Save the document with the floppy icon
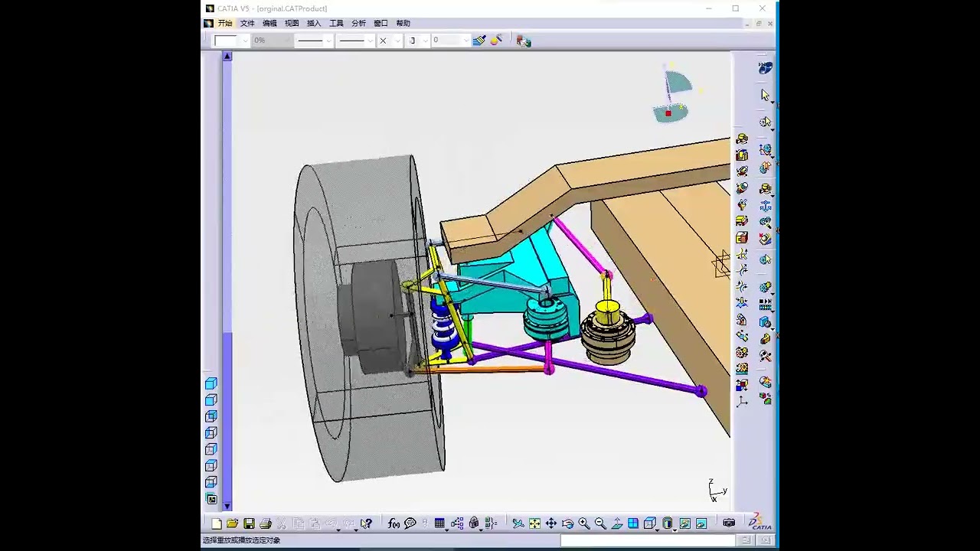This screenshot has height=551, width=980. 249,523
